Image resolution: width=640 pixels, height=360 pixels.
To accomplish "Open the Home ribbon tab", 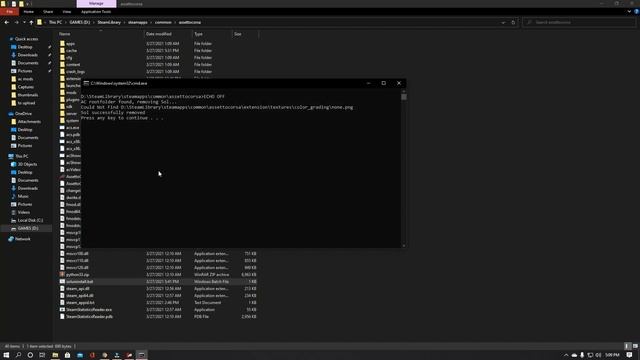I will pos(29,12).
